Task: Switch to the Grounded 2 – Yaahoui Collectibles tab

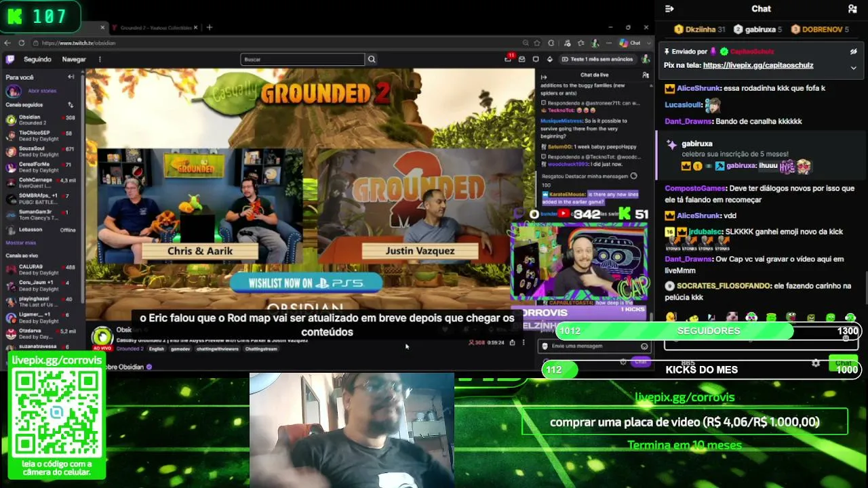Action: pos(154,28)
